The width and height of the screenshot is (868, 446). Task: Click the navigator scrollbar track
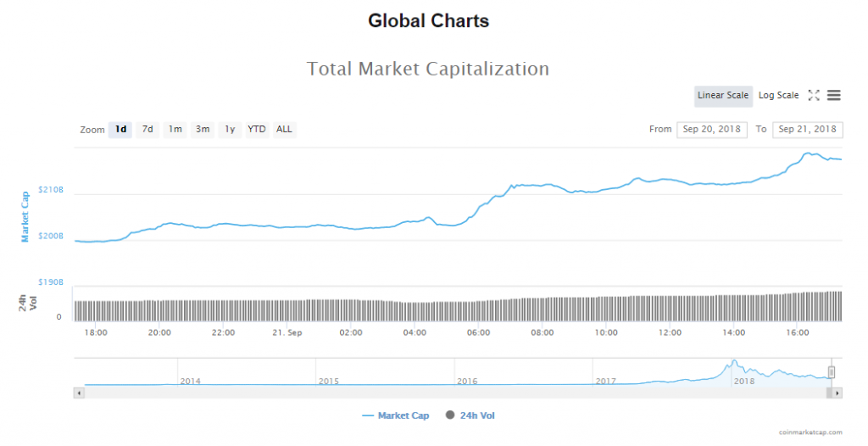(458, 393)
